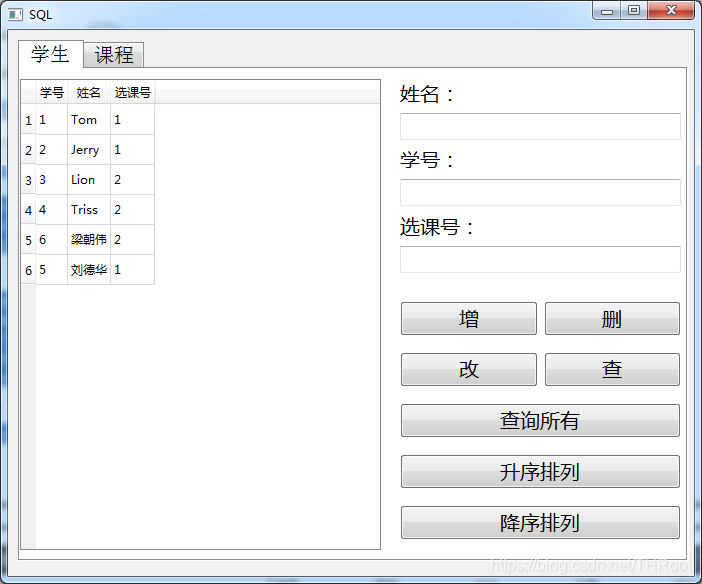This screenshot has height=584, width=702.
Task: Click the 查 button
Action: coord(612,369)
